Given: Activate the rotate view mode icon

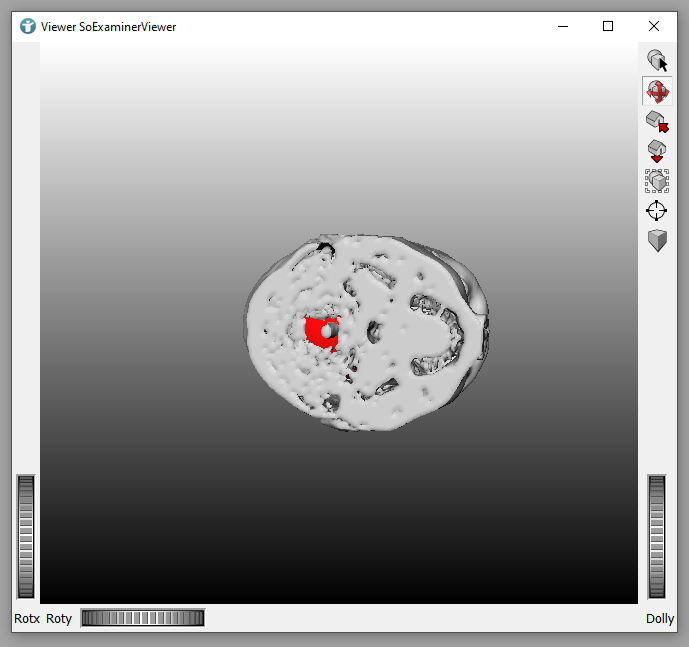Looking at the screenshot, I should (657, 91).
